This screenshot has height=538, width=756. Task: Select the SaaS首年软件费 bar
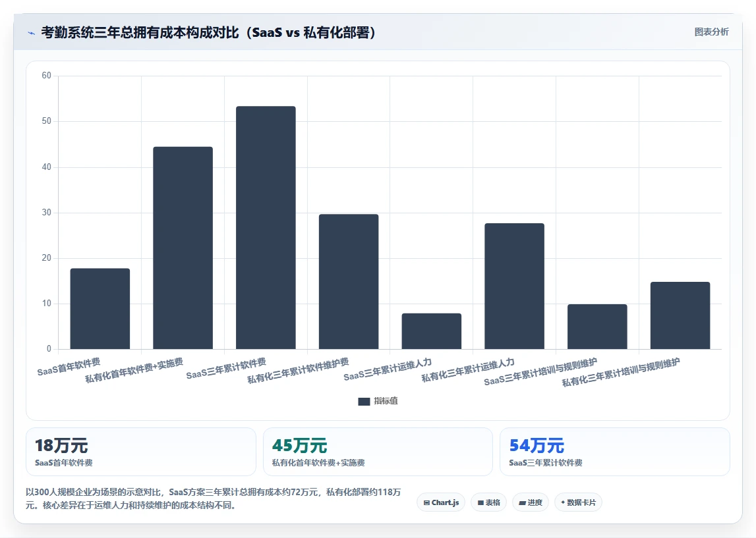point(100,308)
